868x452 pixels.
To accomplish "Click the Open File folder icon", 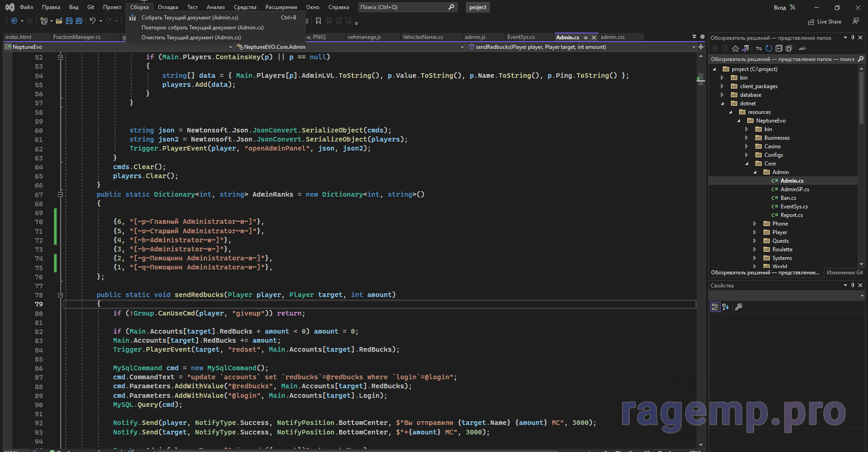I will click(59, 21).
